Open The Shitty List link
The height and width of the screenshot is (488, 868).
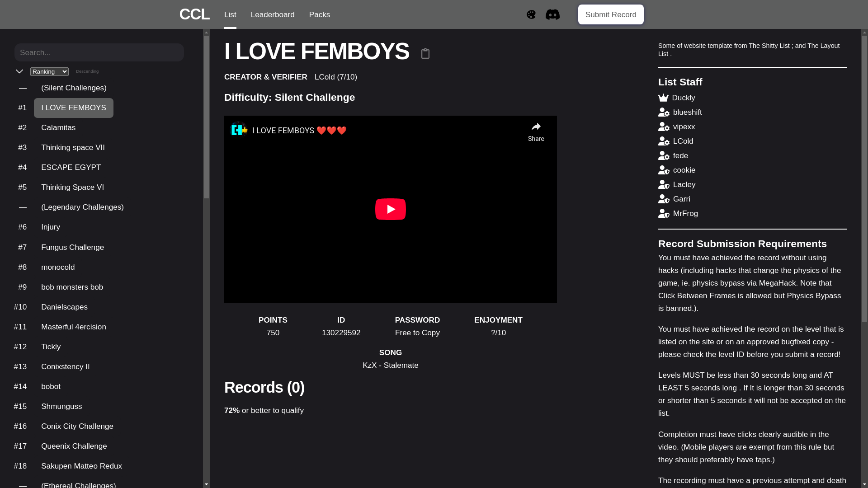tap(769, 46)
